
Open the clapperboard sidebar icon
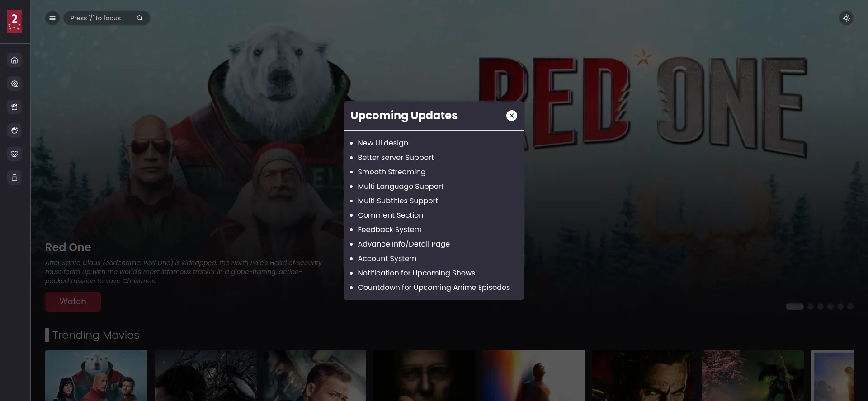14,107
